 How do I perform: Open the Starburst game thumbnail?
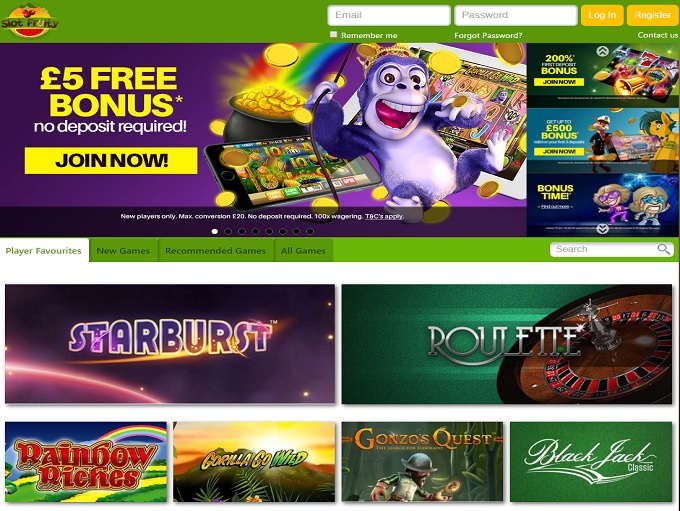(x=170, y=344)
